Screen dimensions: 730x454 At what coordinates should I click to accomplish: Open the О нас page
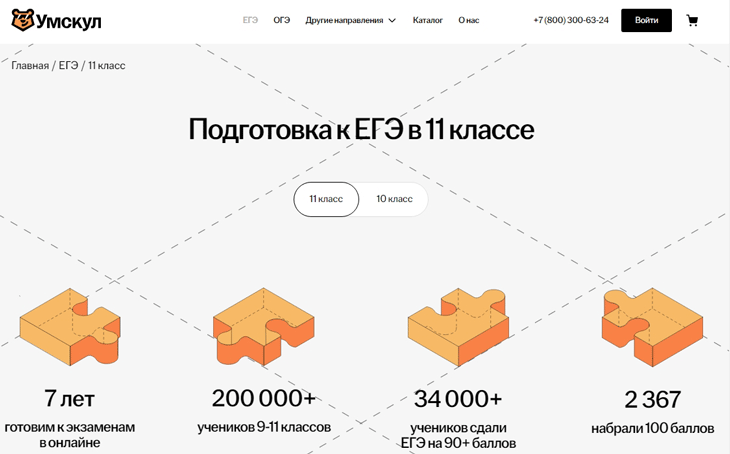pyautogui.click(x=469, y=20)
